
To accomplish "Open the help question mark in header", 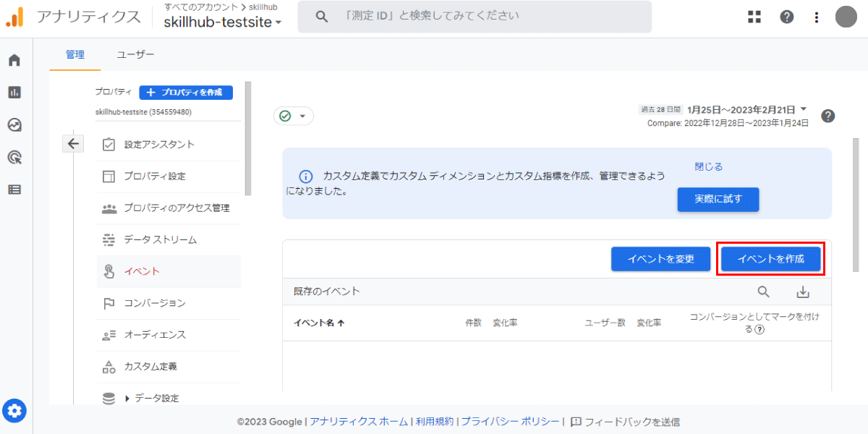I will tap(787, 17).
